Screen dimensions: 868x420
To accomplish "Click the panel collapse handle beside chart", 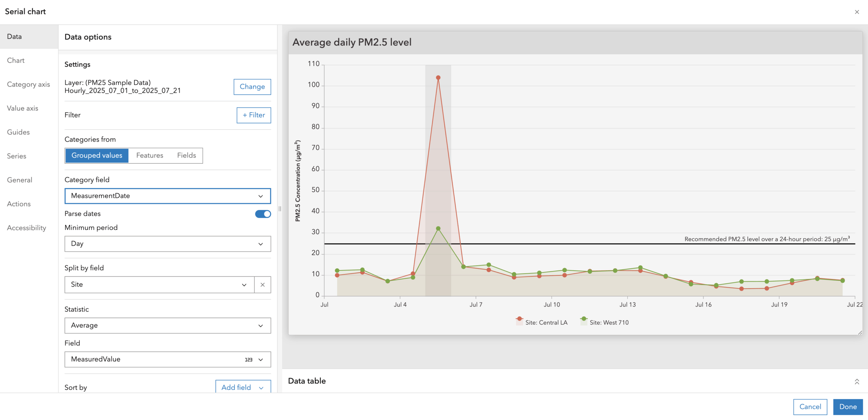I will tap(280, 209).
